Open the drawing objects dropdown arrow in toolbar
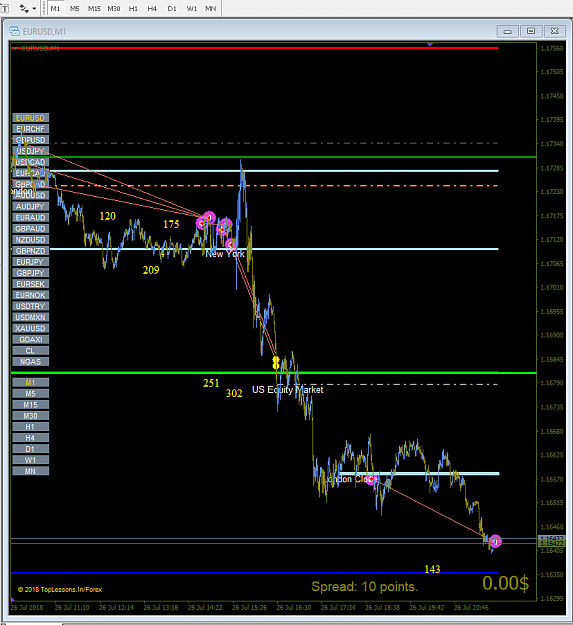Viewport: 573px width, 625px height. click(35, 8)
